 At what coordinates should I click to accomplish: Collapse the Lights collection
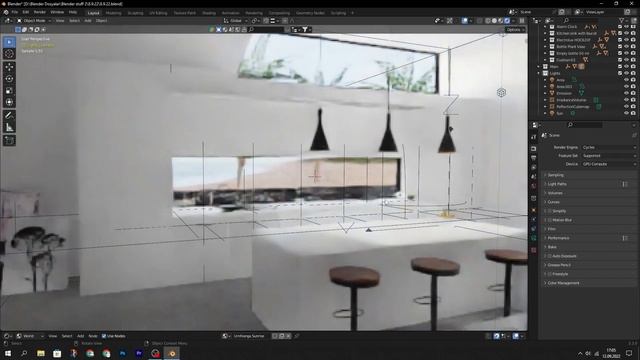538,73
